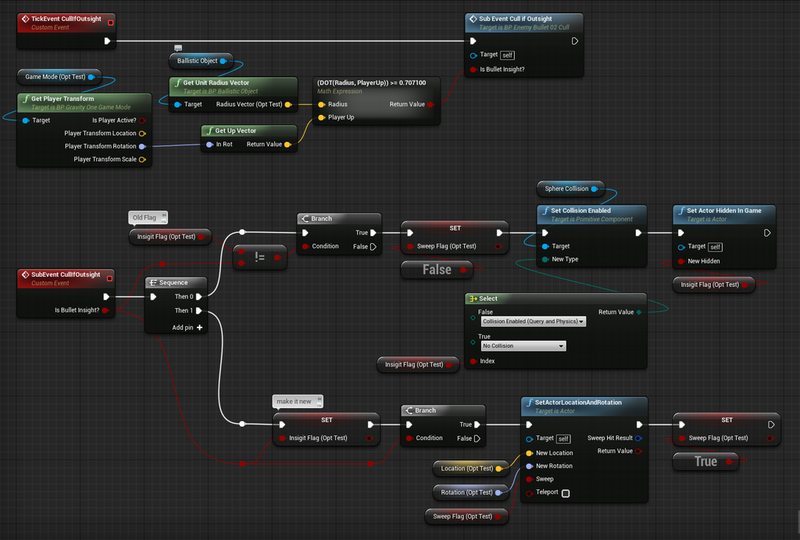Click Math Expression Player Up input pin
The height and width of the screenshot is (540, 800).
(x=321, y=117)
